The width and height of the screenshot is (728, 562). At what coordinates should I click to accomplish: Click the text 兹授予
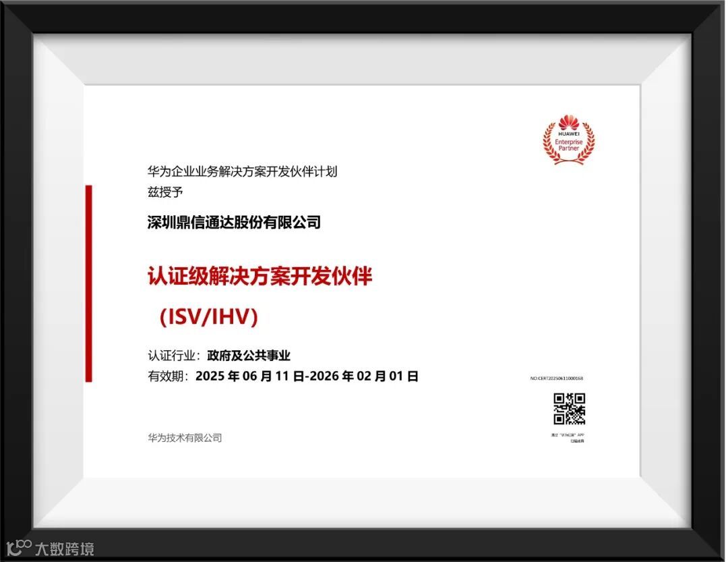[x=165, y=192]
